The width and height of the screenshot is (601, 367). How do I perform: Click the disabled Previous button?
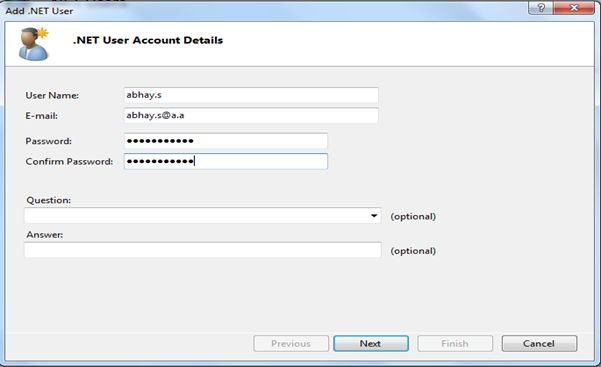pyautogui.click(x=291, y=343)
